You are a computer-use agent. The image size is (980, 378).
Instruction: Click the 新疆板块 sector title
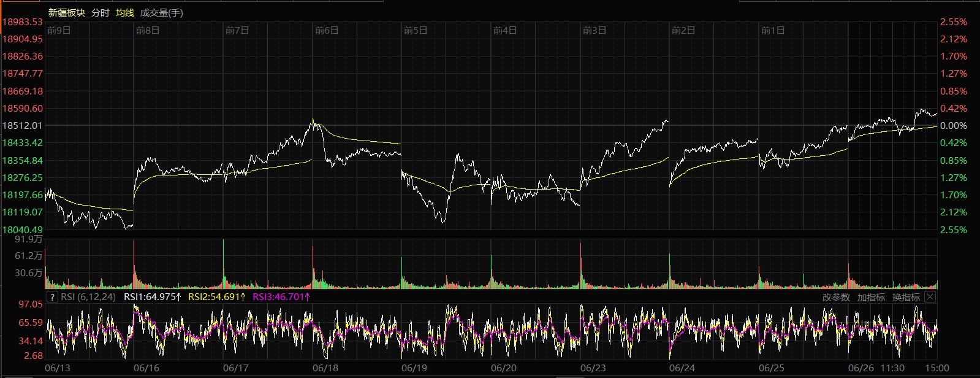click(x=66, y=12)
